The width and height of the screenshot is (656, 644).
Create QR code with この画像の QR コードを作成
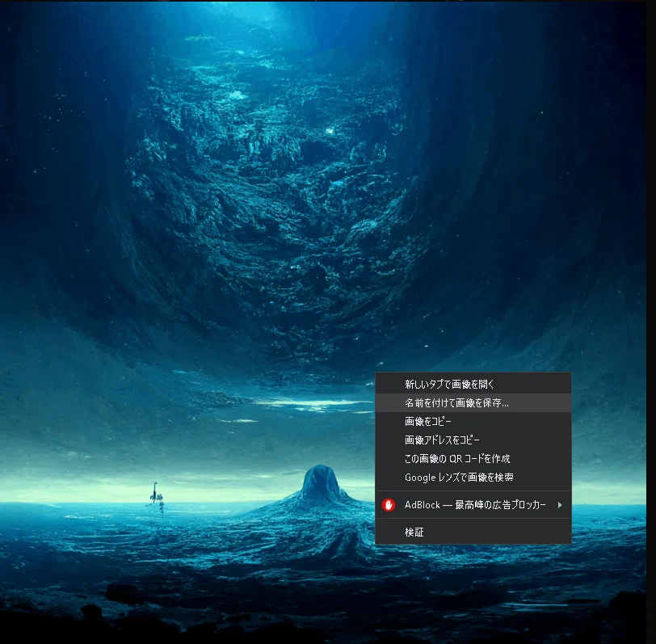pyautogui.click(x=473, y=459)
